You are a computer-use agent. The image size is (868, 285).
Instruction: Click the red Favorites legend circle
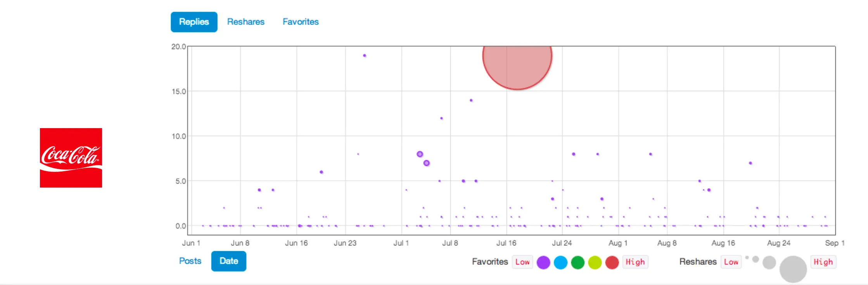point(612,262)
